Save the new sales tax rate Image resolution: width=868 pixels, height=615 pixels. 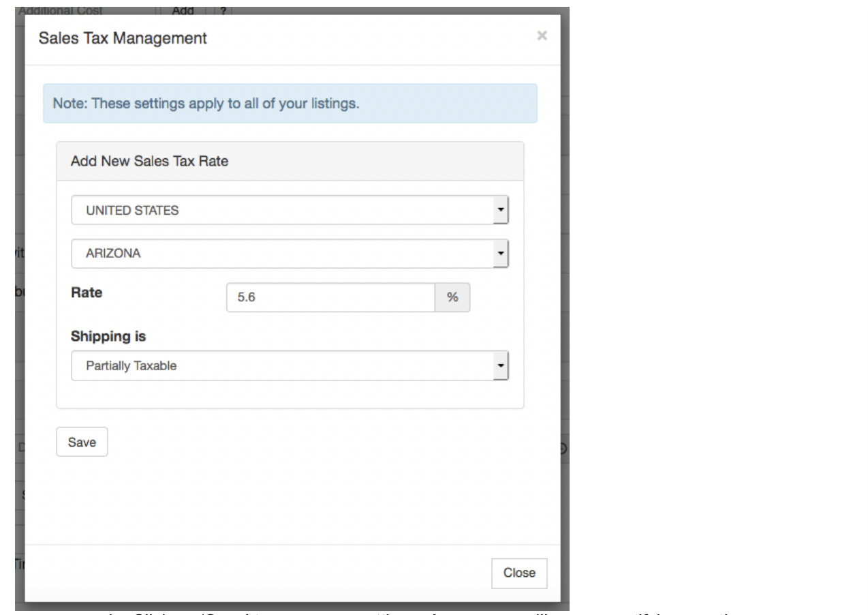pyautogui.click(x=82, y=442)
